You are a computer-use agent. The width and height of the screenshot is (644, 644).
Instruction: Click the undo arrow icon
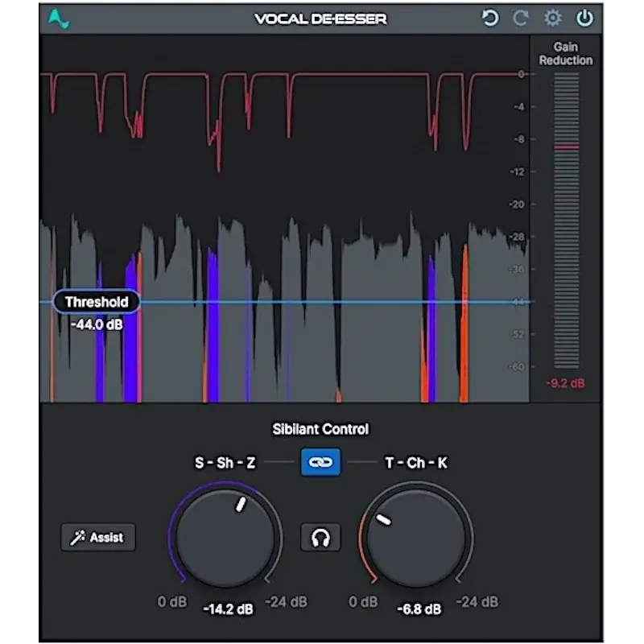(x=489, y=19)
